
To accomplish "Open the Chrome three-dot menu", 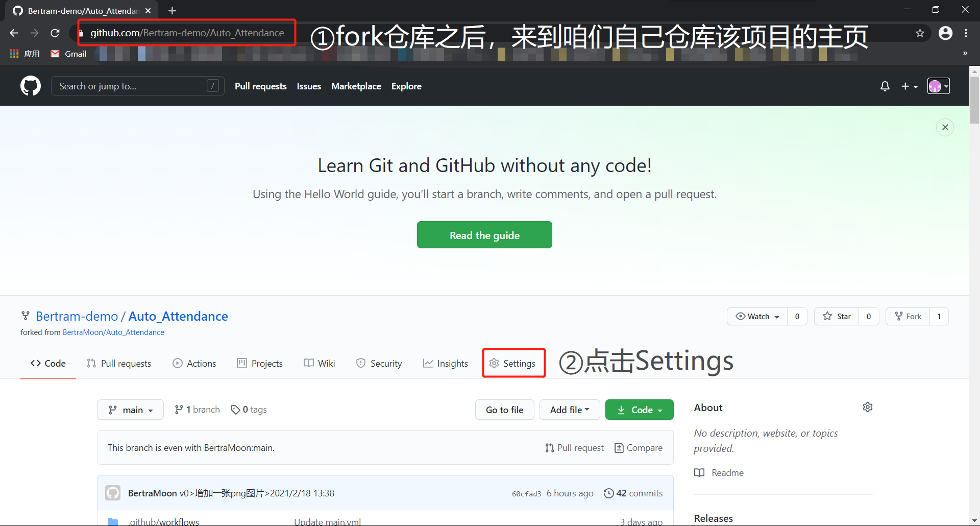I will tap(966, 33).
